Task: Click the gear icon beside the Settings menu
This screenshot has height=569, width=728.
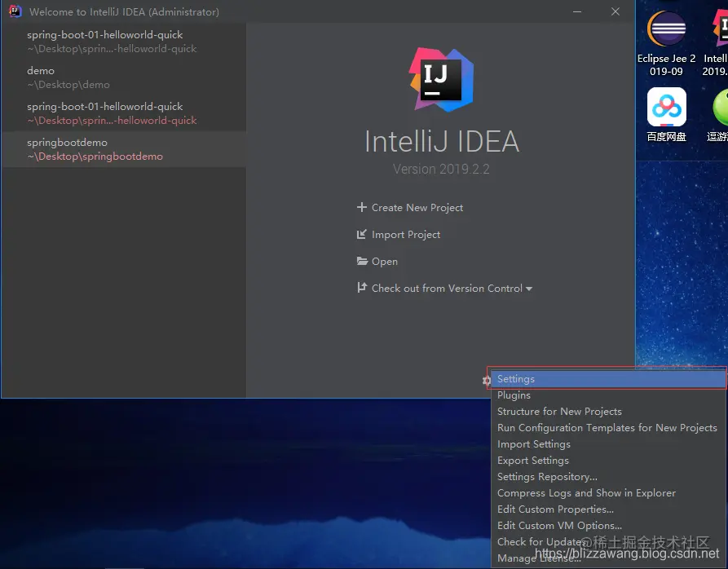Action: (x=486, y=381)
